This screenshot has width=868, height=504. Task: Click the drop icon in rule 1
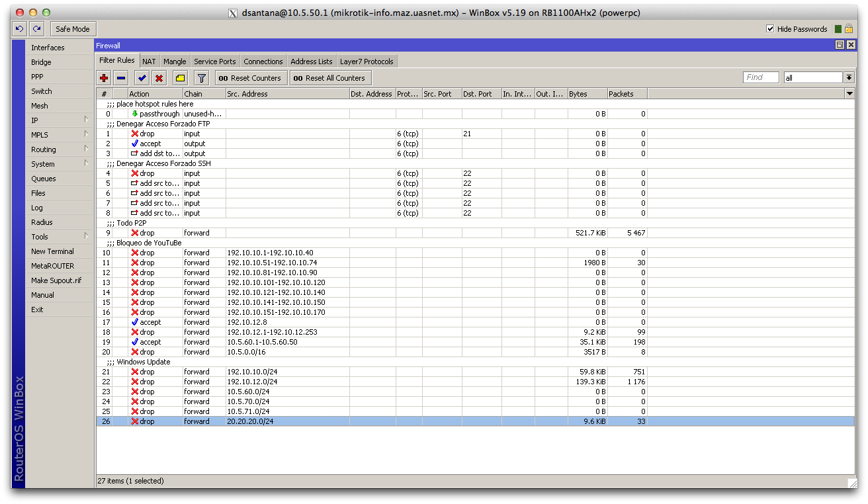(x=135, y=134)
